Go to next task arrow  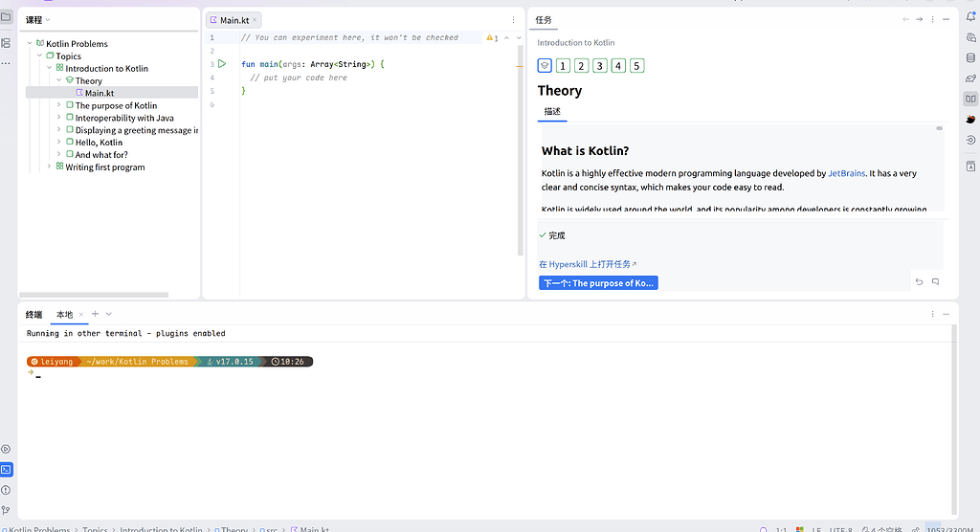(x=920, y=19)
